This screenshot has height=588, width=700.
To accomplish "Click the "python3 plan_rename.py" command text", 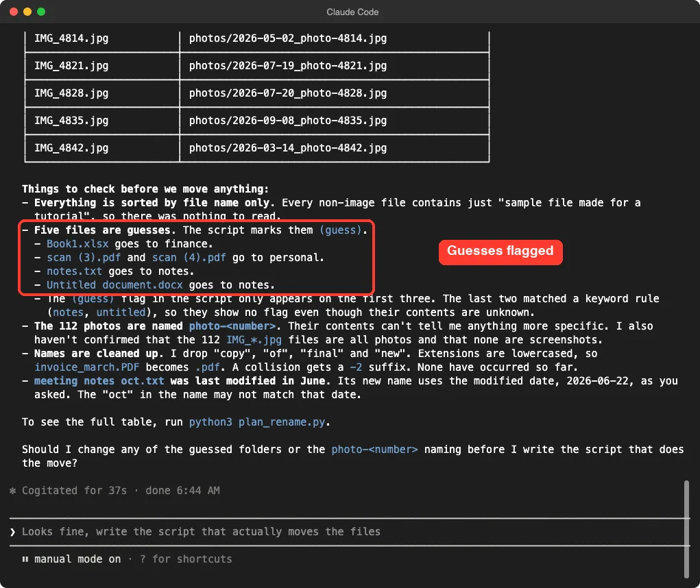I will click(x=257, y=422).
